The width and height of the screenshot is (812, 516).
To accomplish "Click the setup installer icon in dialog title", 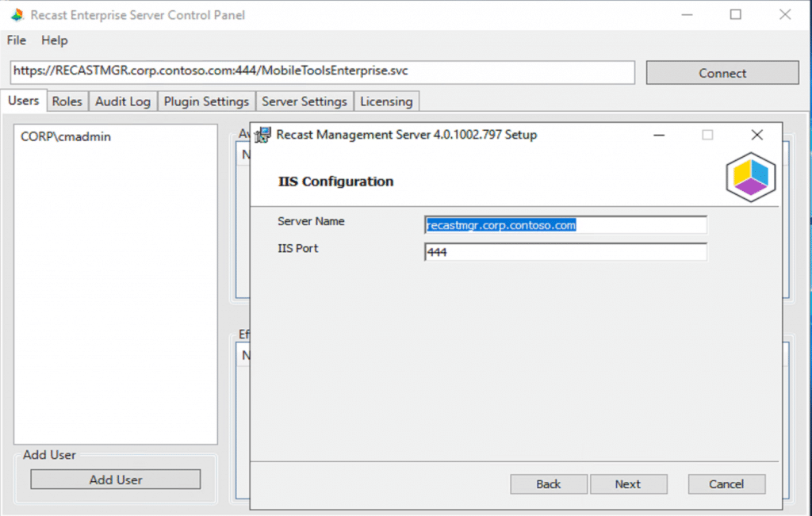I will tap(263, 135).
